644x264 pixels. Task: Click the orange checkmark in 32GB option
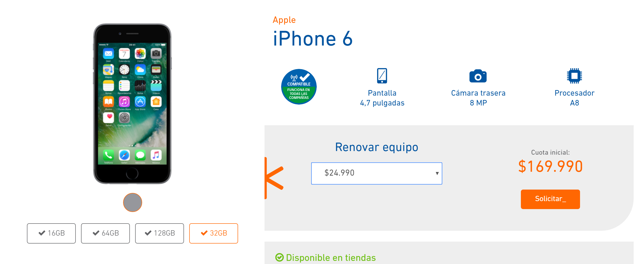[204, 233]
